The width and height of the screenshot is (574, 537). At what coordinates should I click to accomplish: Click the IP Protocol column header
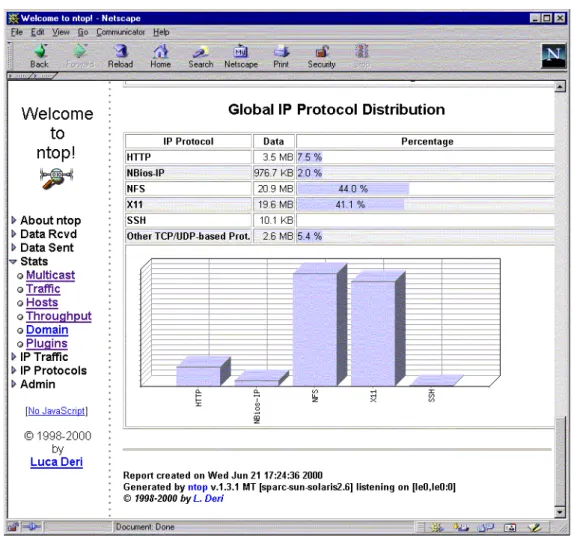pos(188,141)
